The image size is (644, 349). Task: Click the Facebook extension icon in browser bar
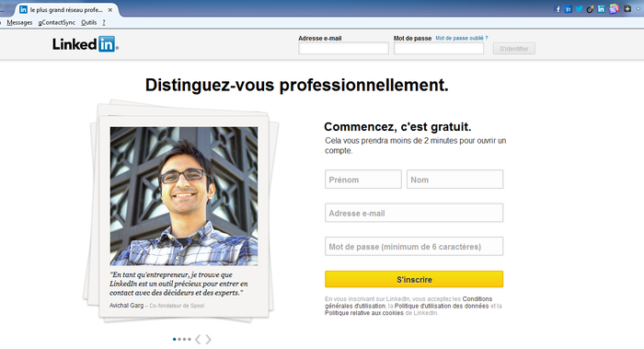click(558, 9)
